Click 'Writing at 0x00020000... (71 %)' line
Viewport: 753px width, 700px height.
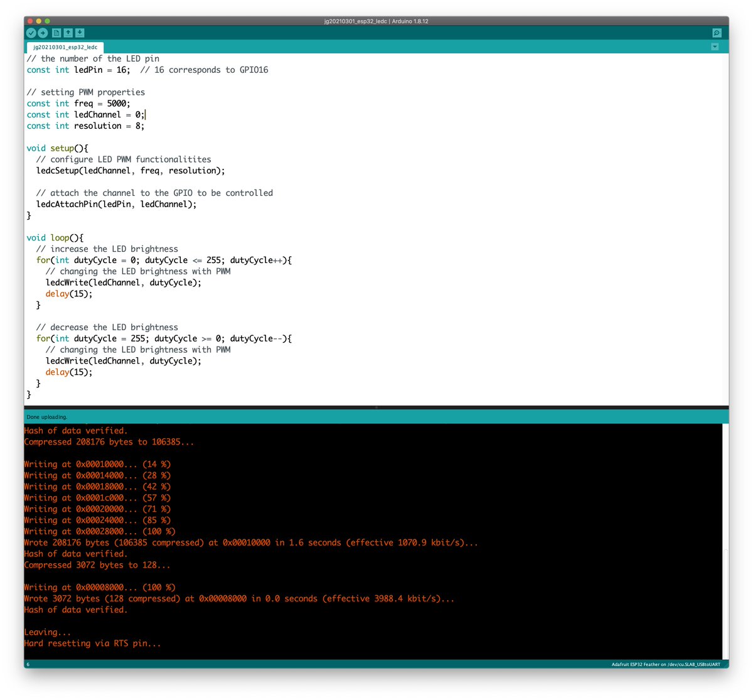(97, 509)
